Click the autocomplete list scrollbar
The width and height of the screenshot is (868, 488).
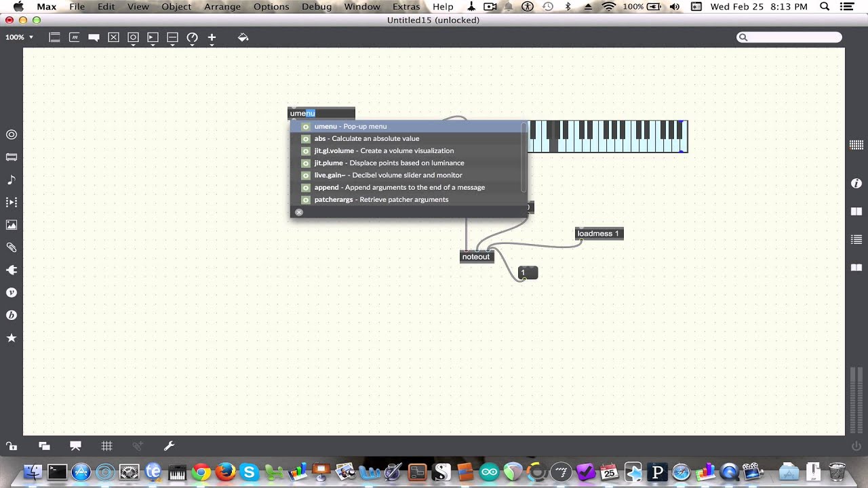click(x=524, y=157)
